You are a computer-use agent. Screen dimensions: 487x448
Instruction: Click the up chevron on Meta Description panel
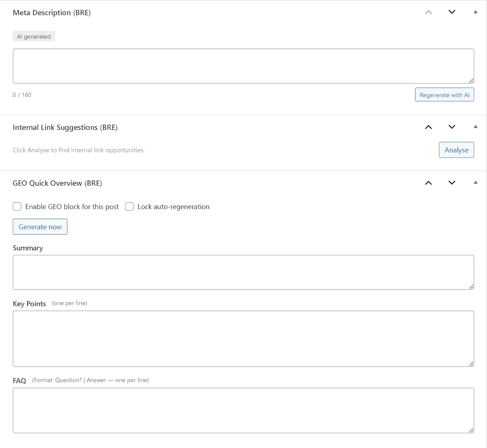(x=428, y=12)
